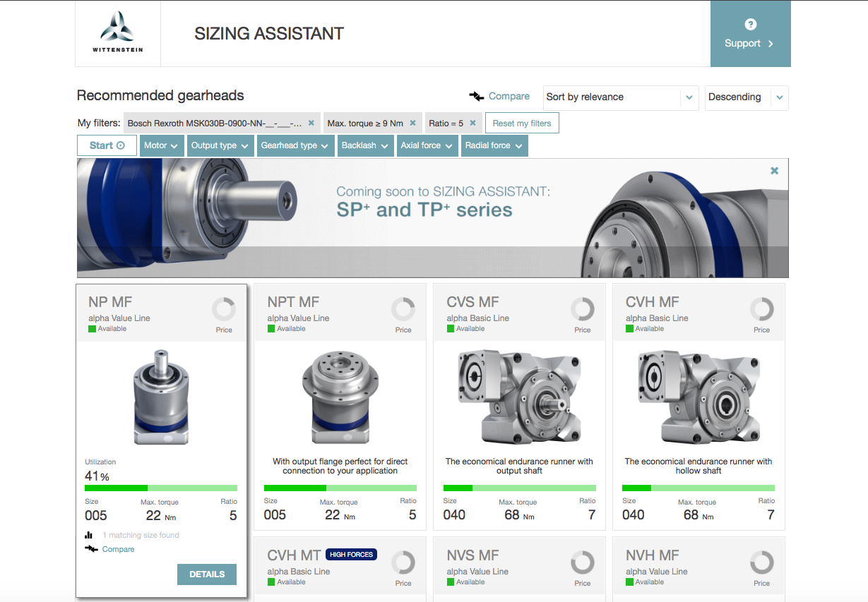The image size is (868, 602).
Task: Remove the Bosch Rexroth motor filter
Action: coord(311,123)
